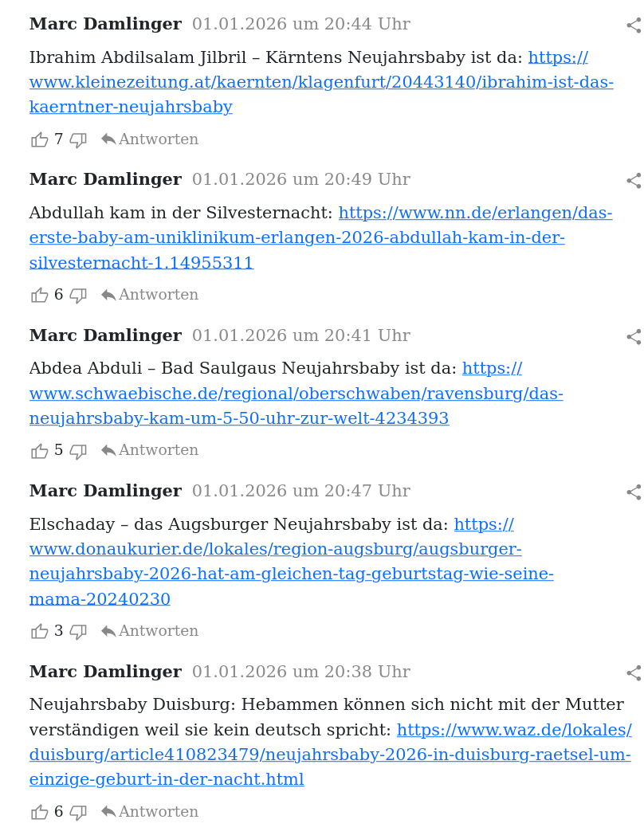This screenshot has width=644, height=839.
Task: Dislike the Abdea Abduli comment
Action: click(78, 451)
